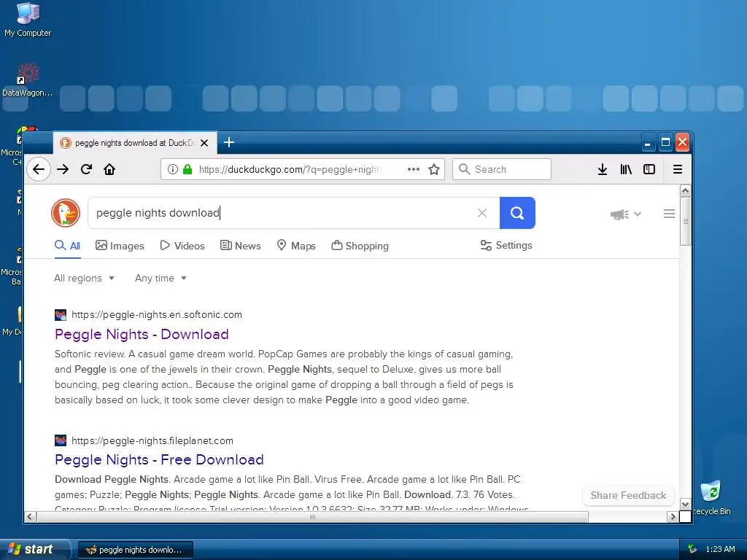Go back with the browser back arrow
Image resolution: width=747 pixels, height=560 pixels.
click(39, 169)
